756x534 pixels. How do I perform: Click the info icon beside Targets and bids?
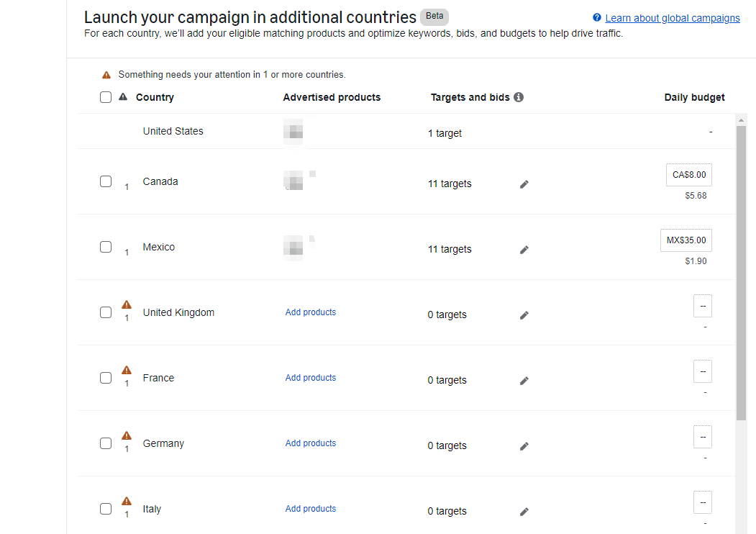pyautogui.click(x=519, y=97)
